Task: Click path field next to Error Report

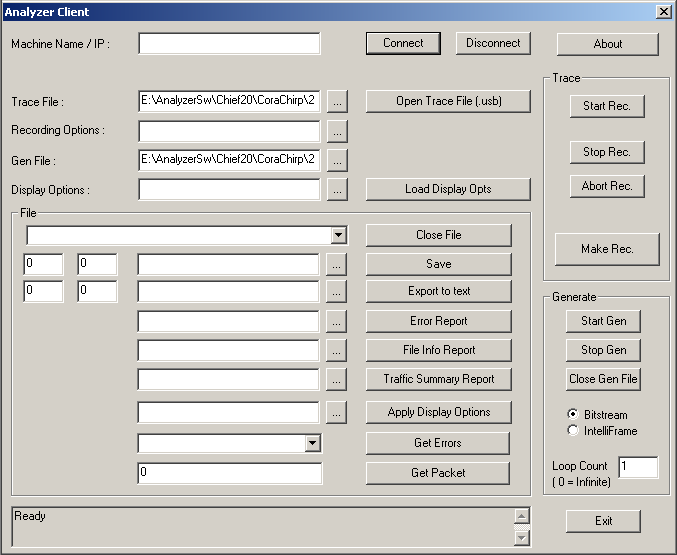Action: pos(228,321)
